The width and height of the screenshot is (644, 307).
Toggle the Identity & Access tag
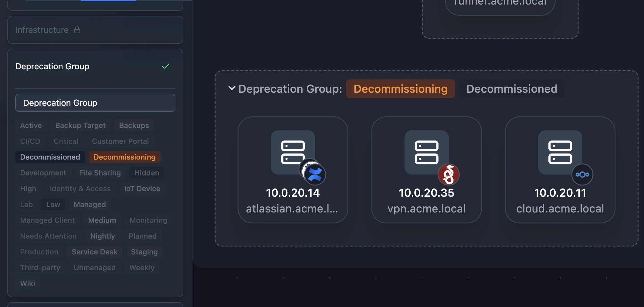coord(80,188)
